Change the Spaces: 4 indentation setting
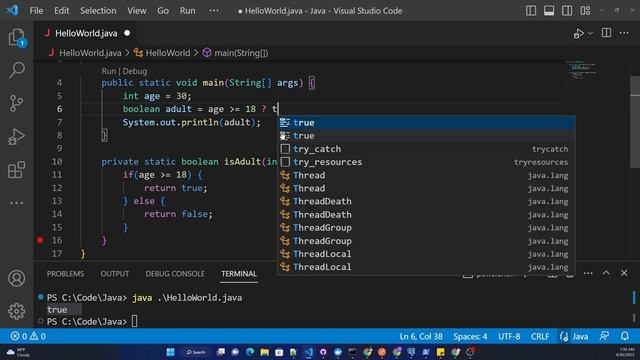640x360 pixels. (470, 336)
